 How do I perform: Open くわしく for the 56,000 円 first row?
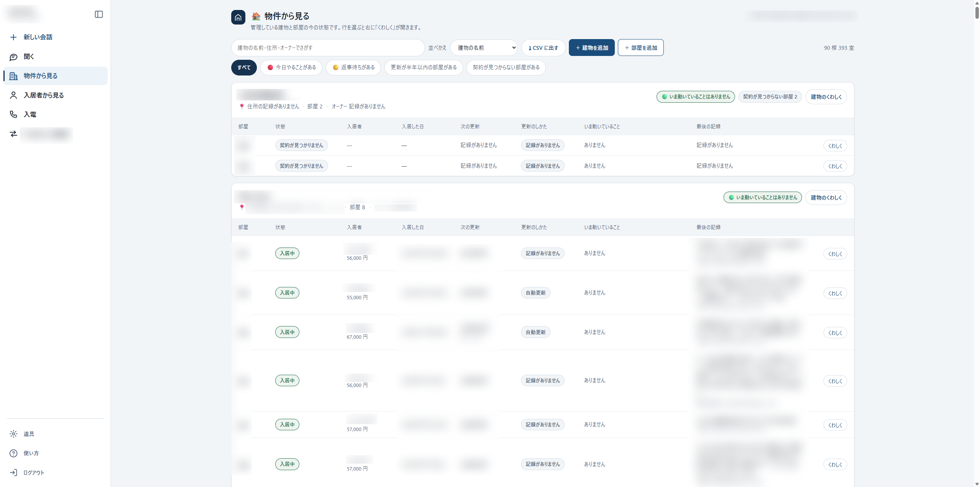[x=835, y=254]
